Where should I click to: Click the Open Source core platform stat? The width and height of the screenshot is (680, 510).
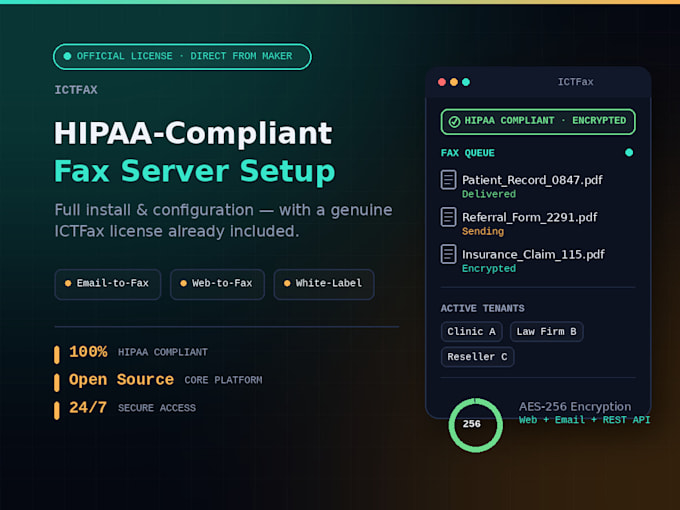(x=159, y=380)
